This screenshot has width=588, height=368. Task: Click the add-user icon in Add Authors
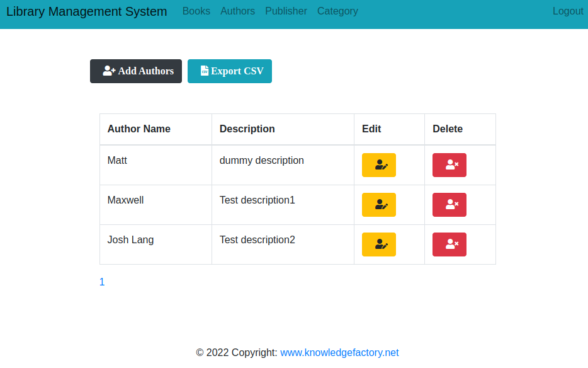109,71
